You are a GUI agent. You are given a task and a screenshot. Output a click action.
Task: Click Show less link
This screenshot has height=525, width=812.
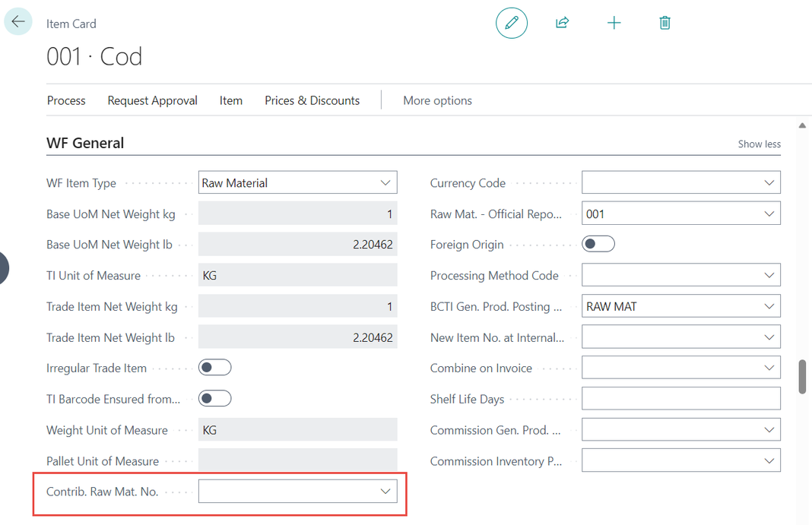759,144
